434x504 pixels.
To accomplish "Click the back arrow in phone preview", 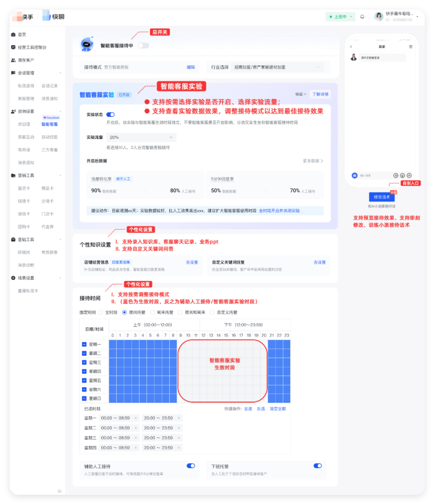I will (351, 47).
